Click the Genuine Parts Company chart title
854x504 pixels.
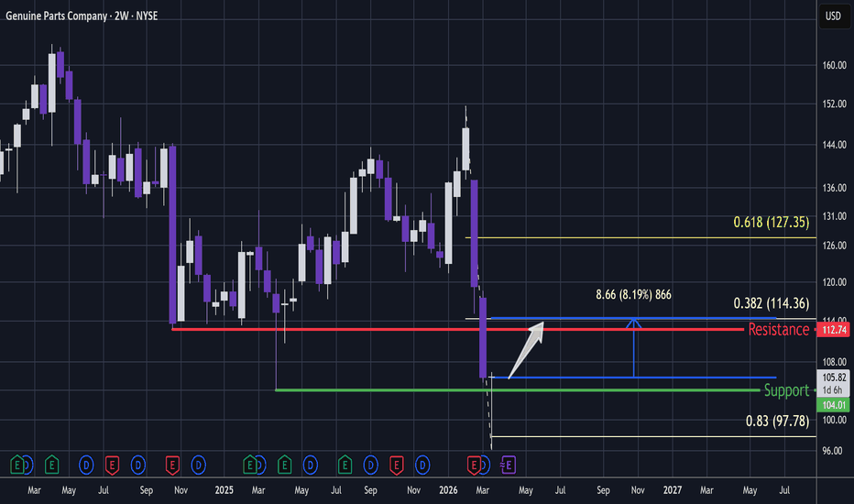pos(82,16)
